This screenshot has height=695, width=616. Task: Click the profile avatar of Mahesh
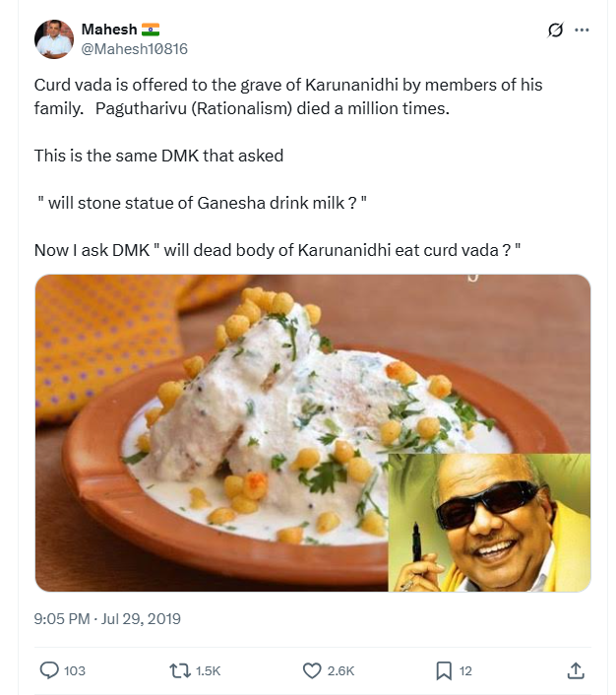[x=54, y=38]
